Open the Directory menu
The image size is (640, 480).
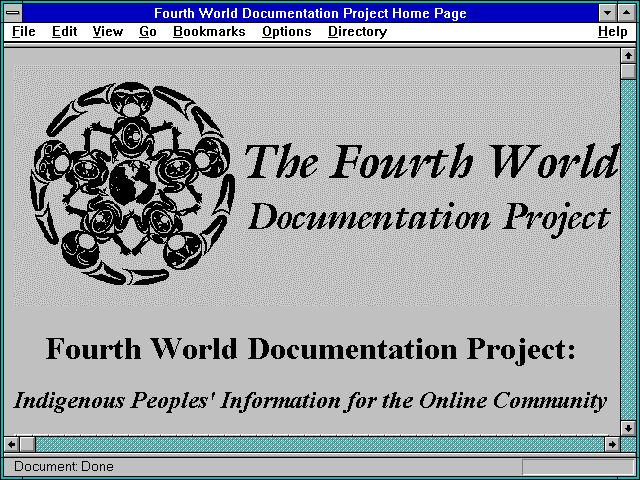[x=358, y=32]
